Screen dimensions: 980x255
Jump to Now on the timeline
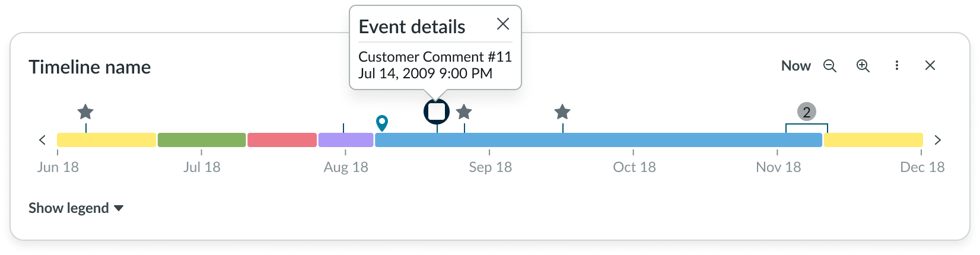(796, 66)
